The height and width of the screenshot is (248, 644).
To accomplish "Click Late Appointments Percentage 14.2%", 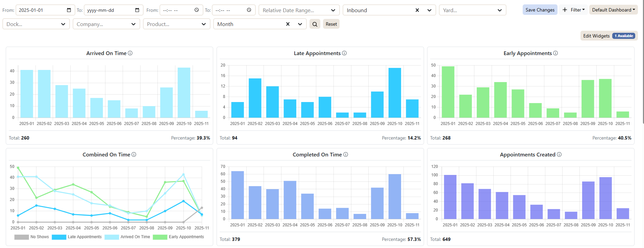I will (401, 138).
